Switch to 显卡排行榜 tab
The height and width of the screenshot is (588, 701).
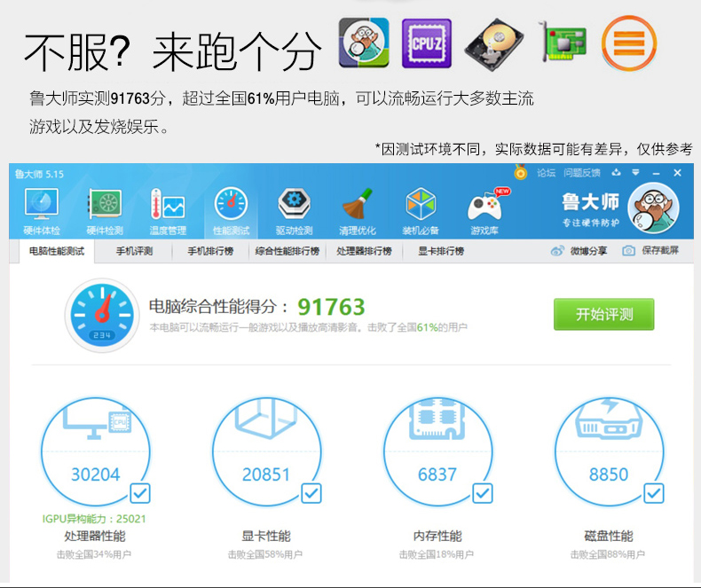pos(441,251)
